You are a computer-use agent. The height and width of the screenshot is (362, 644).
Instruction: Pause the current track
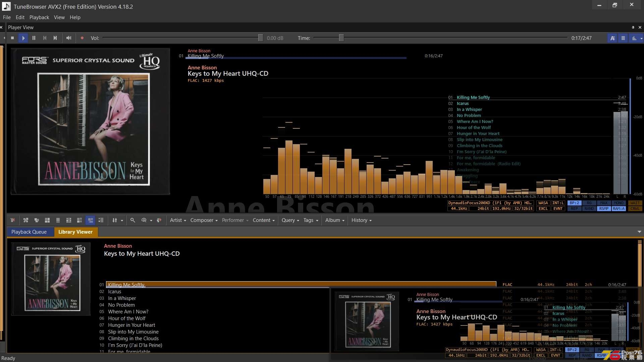click(x=34, y=38)
